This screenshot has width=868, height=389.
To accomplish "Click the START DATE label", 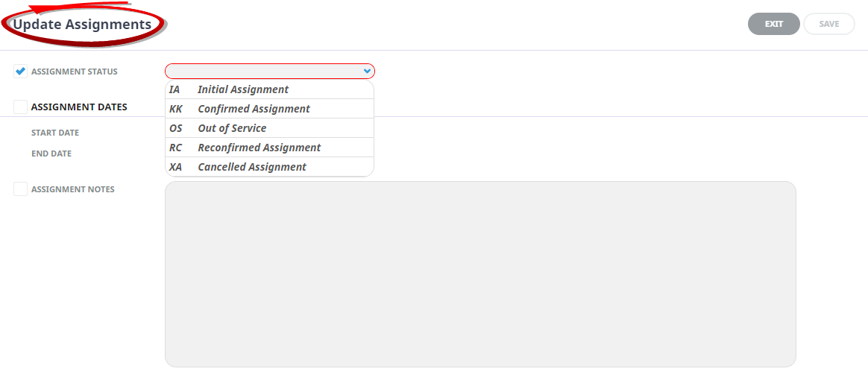I will (x=55, y=133).
